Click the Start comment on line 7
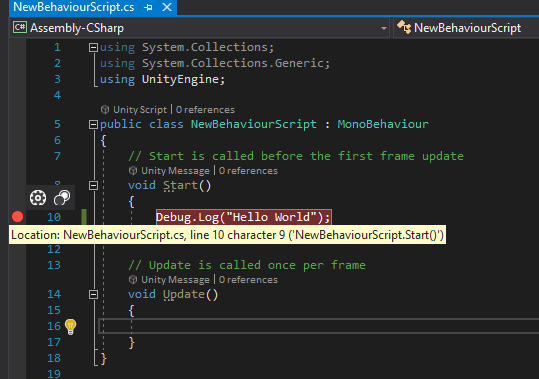This screenshot has height=379, width=539. pyautogui.click(x=296, y=156)
